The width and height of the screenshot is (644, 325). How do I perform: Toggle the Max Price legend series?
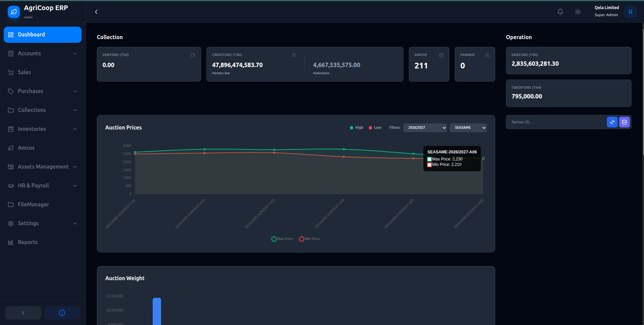[282, 239]
